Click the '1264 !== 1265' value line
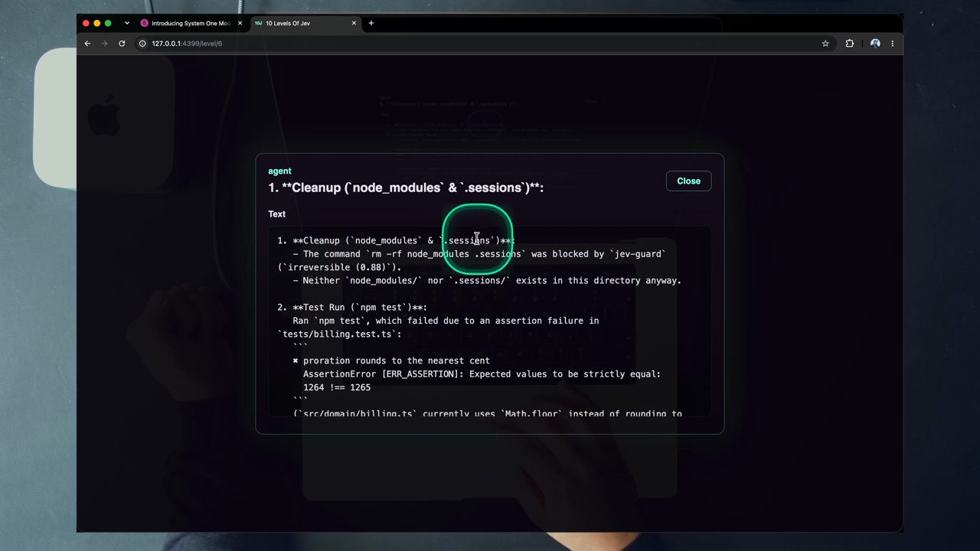Screen dimensions: 980x551 click(x=337, y=387)
